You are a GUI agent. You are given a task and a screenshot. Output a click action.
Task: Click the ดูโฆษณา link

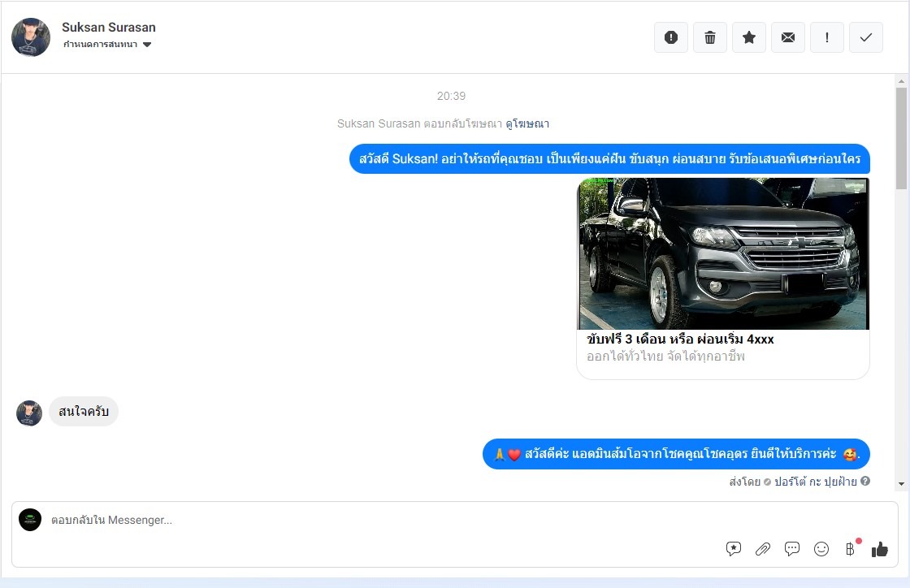click(x=527, y=124)
